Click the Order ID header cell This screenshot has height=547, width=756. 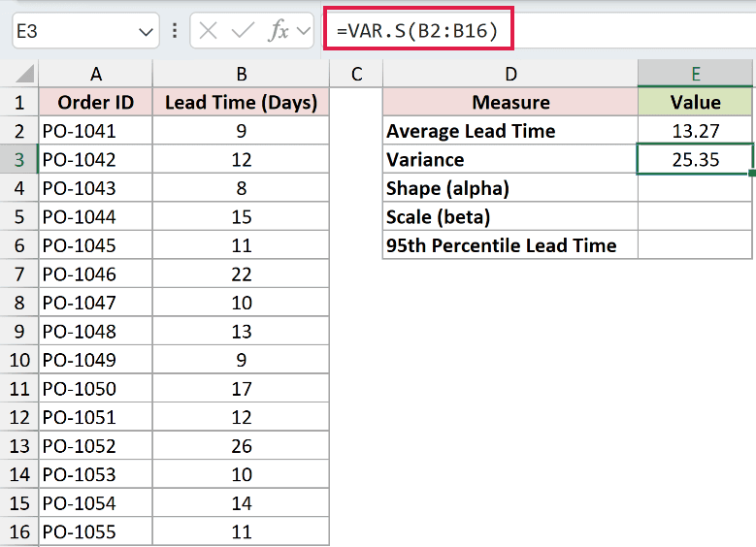[95, 102]
